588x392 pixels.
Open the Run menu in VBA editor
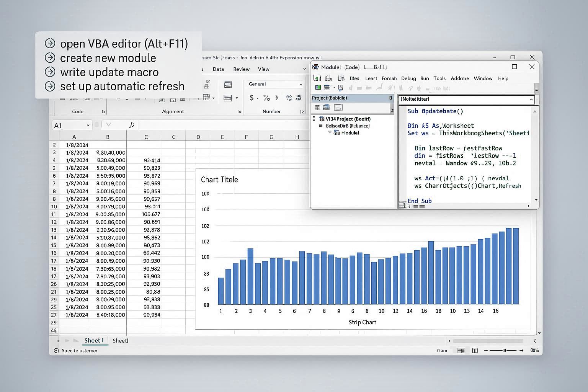425,78
